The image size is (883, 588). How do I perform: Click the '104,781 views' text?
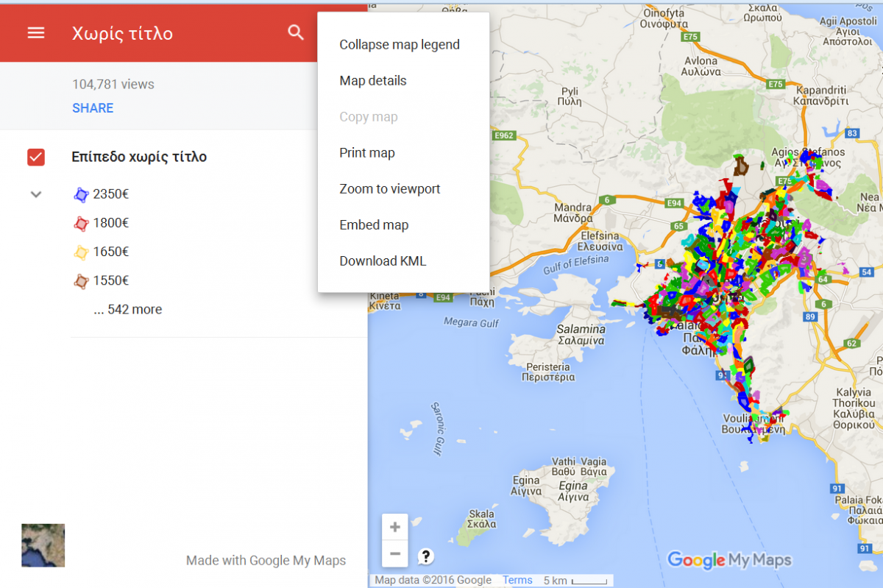click(113, 85)
